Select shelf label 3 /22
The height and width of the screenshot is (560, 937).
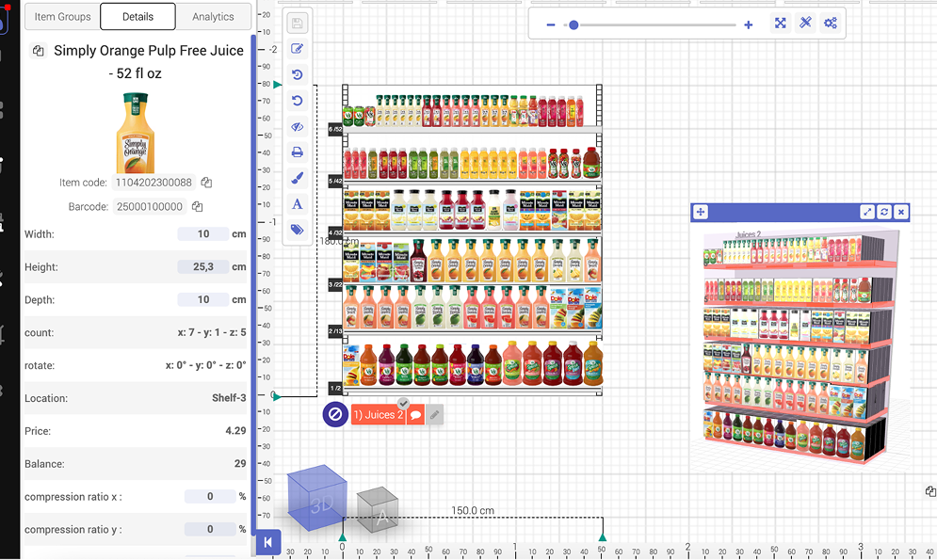pos(335,284)
